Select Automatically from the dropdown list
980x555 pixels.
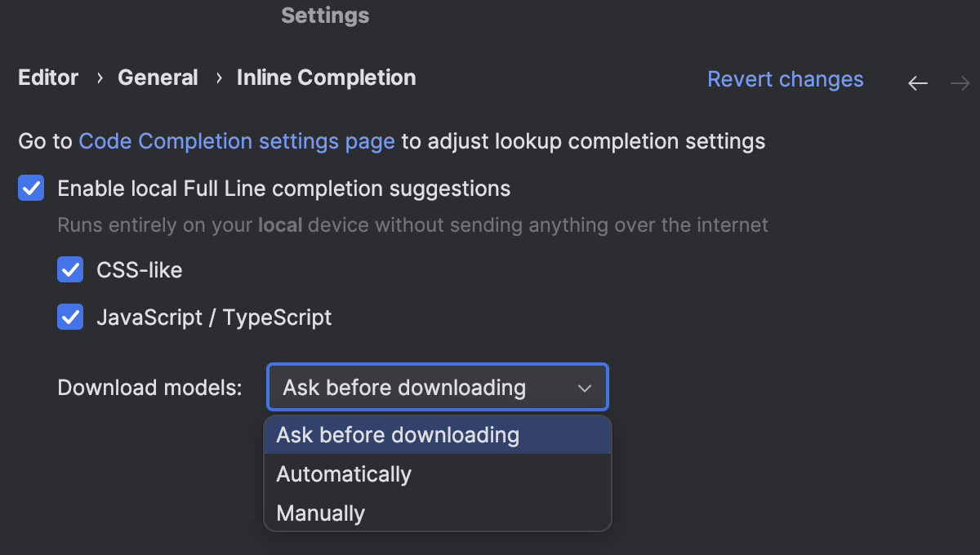[x=344, y=473]
